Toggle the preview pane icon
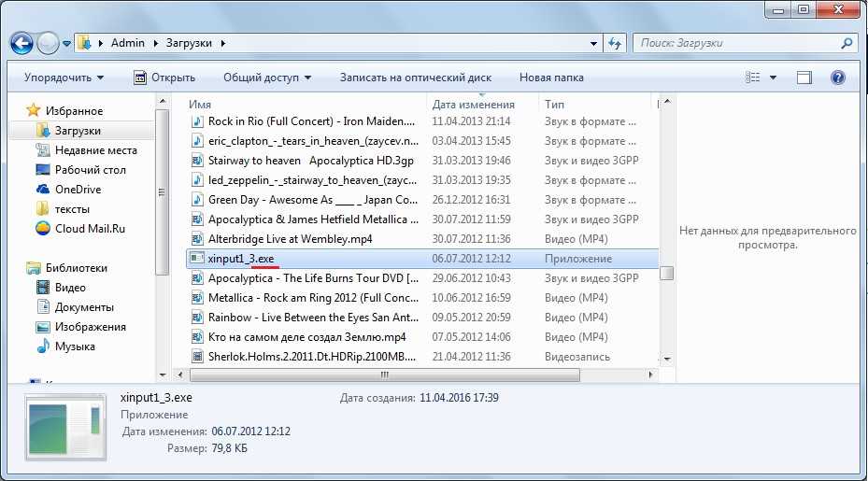 coord(804,78)
